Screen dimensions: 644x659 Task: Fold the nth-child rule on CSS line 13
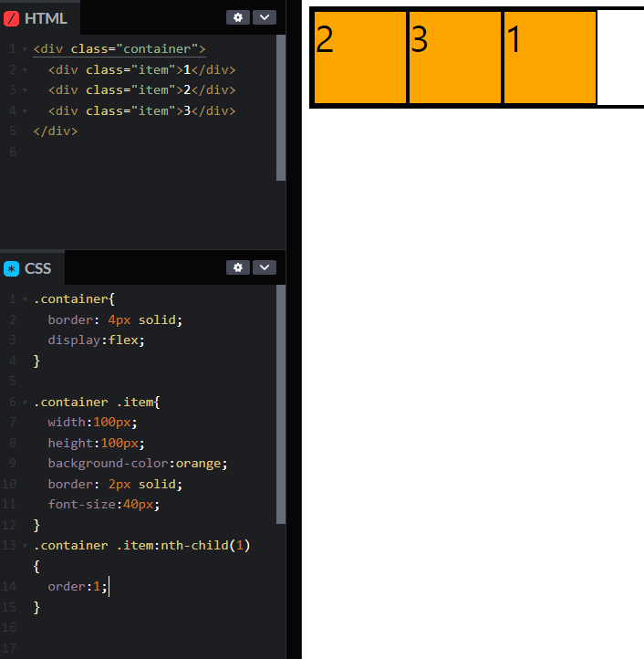(x=25, y=546)
